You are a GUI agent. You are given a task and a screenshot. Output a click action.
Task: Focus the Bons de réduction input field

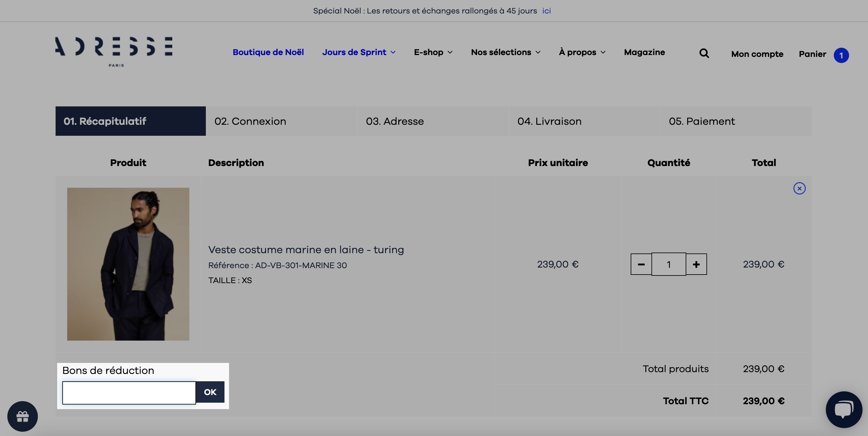click(x=129, y=393)
